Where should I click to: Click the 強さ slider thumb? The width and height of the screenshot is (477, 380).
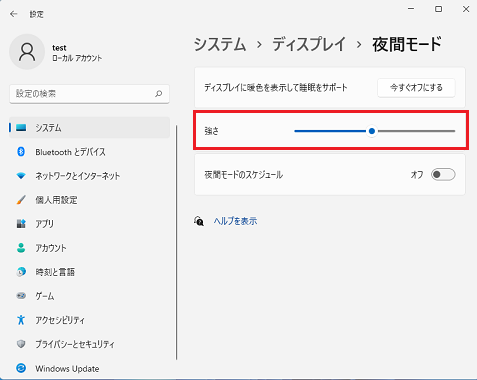[x=372, y=131]
